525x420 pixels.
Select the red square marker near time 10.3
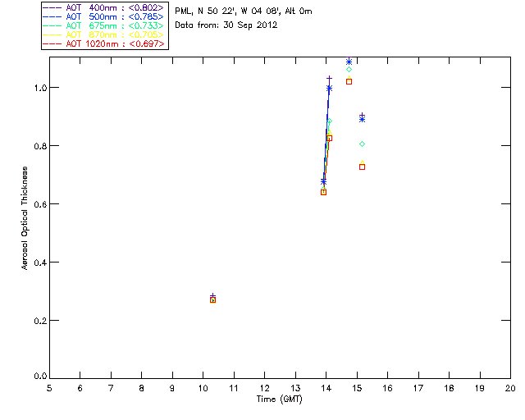212,300
